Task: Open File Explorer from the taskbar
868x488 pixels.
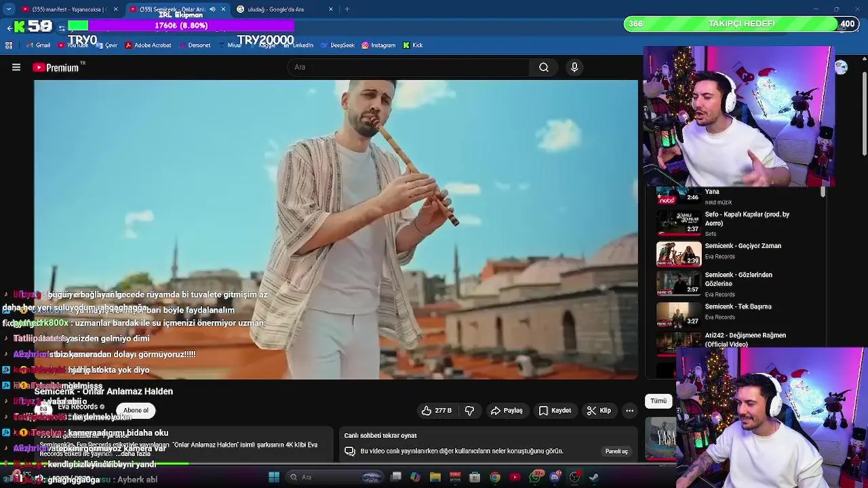Action: [435, 477]
